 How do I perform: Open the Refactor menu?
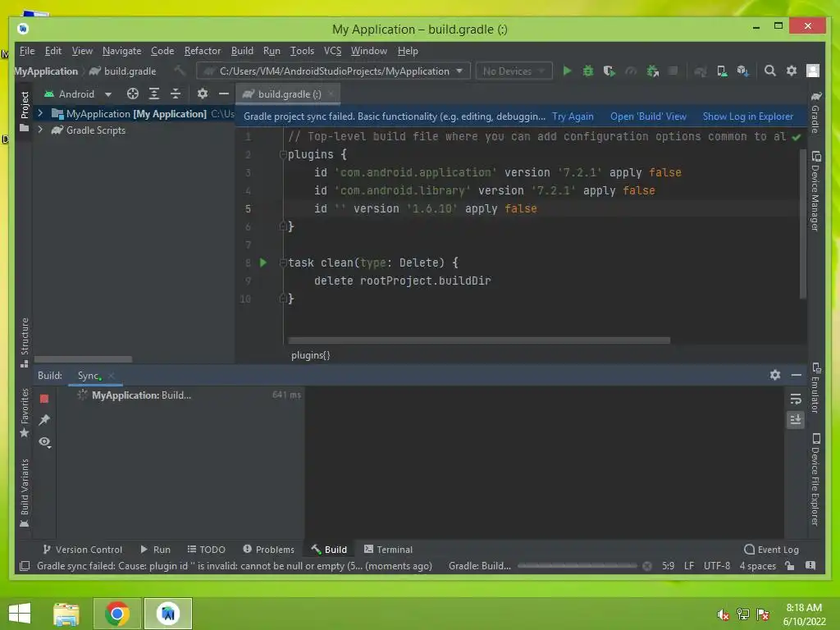coord(203,51)
